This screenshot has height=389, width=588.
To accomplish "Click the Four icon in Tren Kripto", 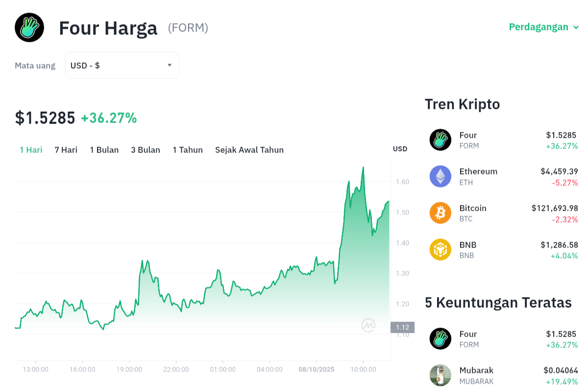I will point(440,140).
